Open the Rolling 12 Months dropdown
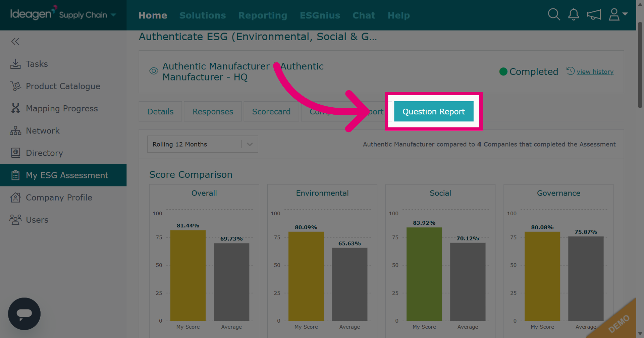Screen dimensions: 644x338 pyautogui.click(x=203, y=144)
